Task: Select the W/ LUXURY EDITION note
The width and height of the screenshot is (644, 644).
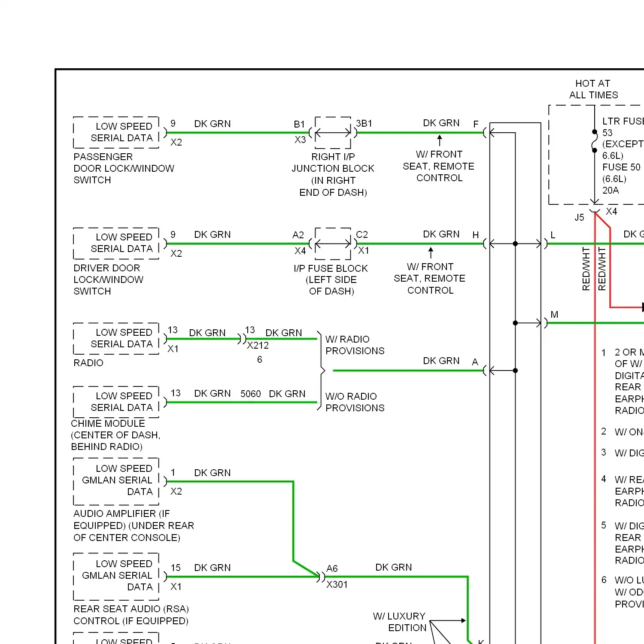Action: coord(400,622)
